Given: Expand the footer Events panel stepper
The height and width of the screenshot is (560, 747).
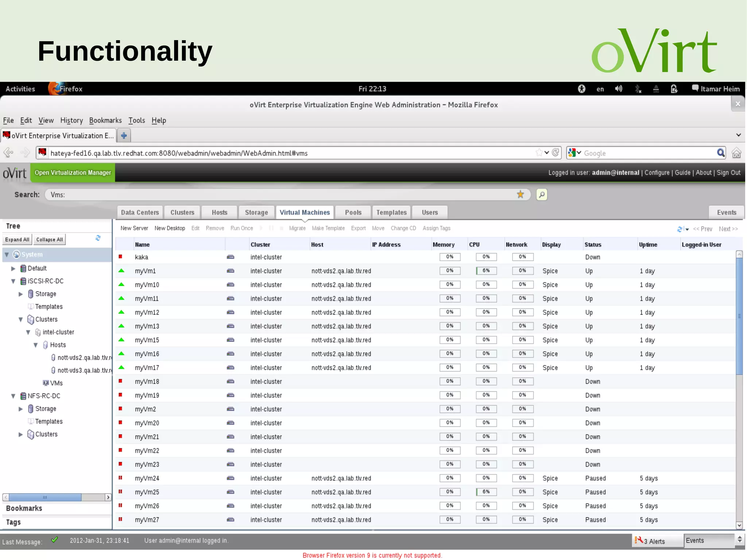Looking at the screenshot, I should click(740, 540).
